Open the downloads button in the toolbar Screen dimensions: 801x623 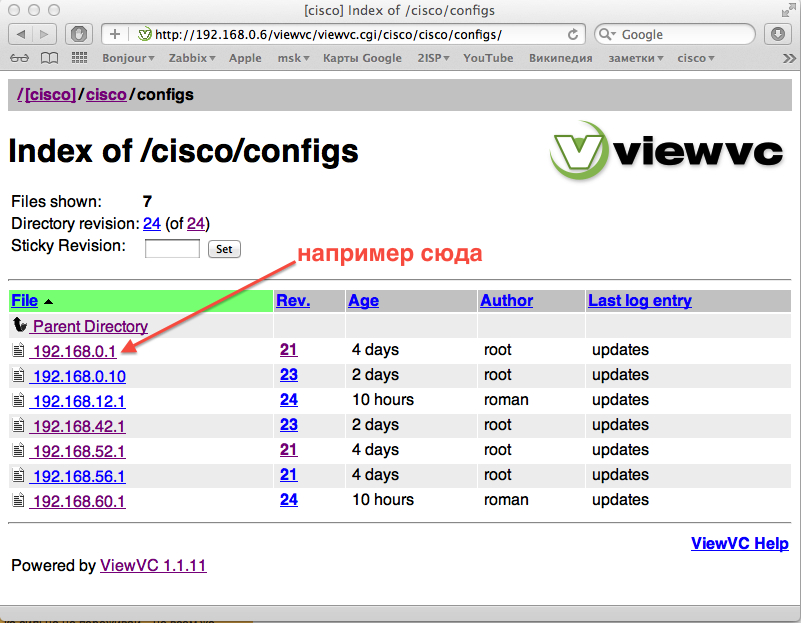pos(778,34)
